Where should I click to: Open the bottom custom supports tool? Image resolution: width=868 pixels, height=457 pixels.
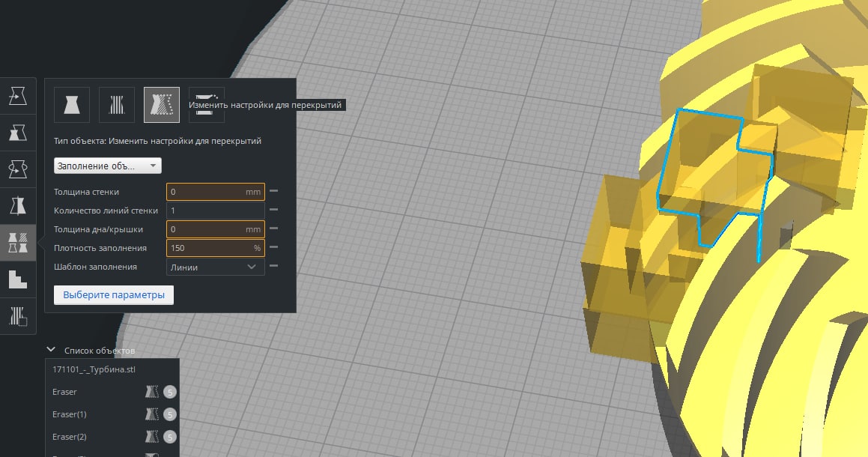[x=18, y=315]
